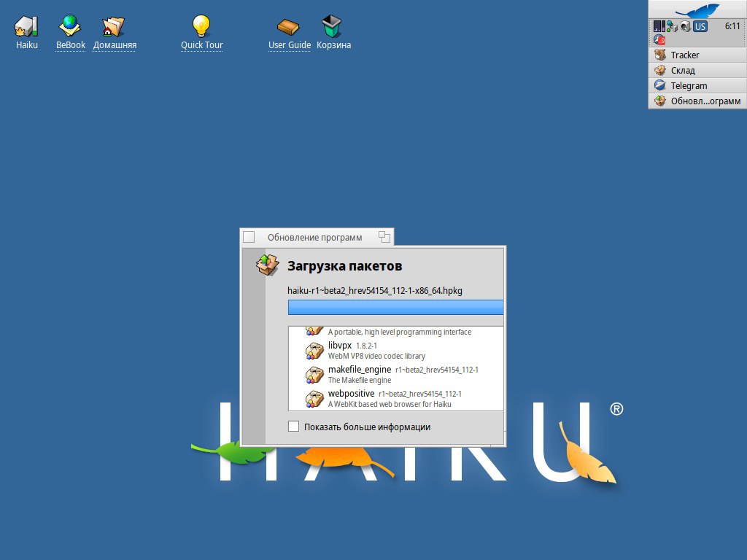Enable Показать больше информации checkbox

pos(293,426)
